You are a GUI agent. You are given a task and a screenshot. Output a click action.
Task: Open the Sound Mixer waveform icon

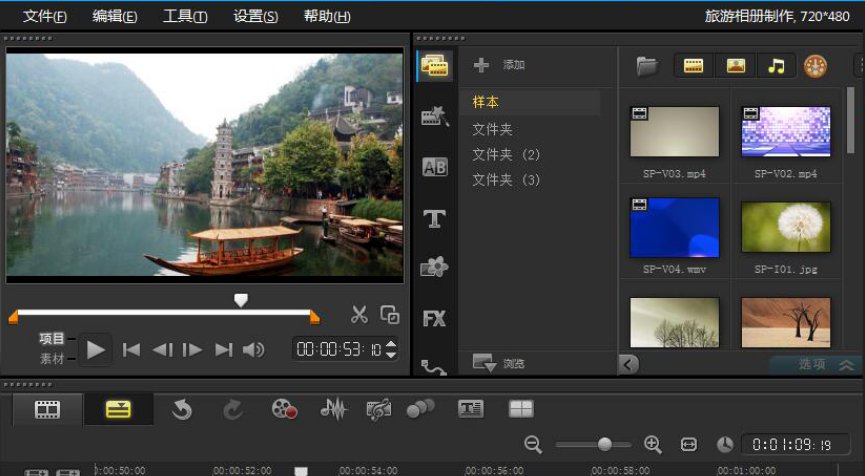[333, 409]
